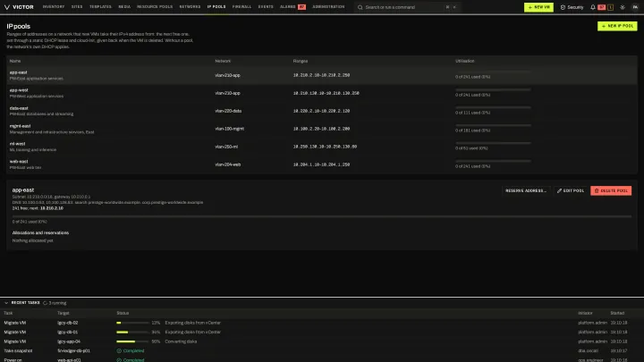Focus the Search or run a command field
The height and width of the screenshot is (362, 644).
point(407,7)
